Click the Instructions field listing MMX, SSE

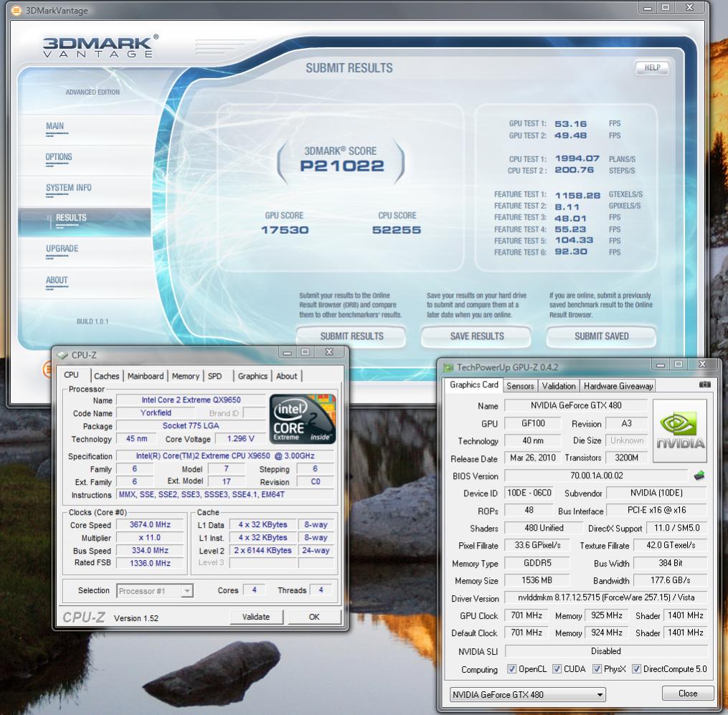(225, 494)
